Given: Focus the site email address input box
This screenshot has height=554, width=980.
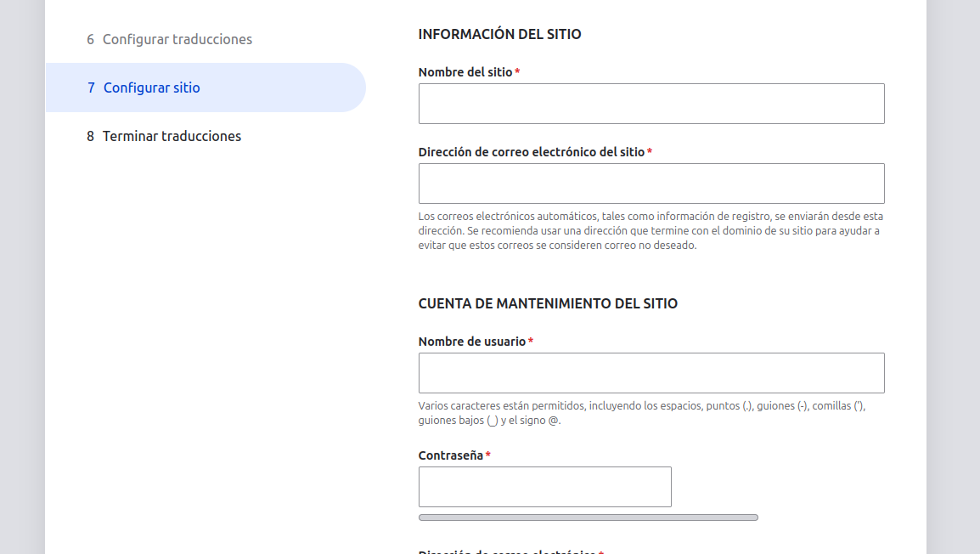Looking at the screenshot, I should [x=651, y=184].
